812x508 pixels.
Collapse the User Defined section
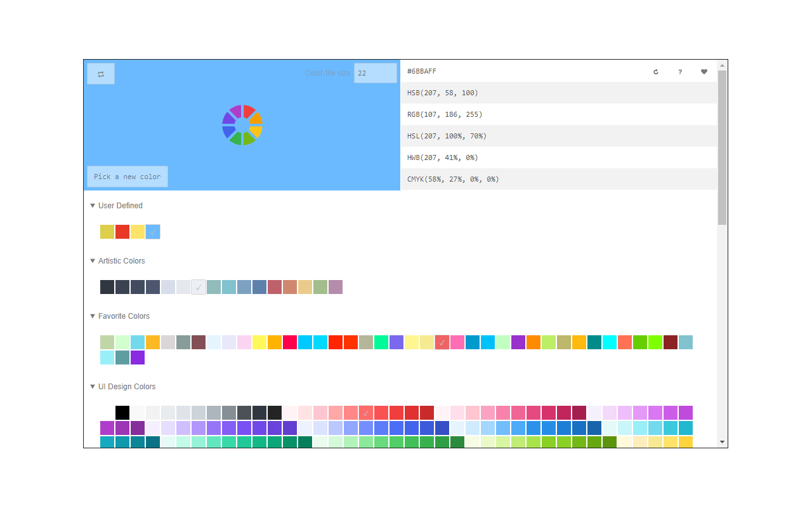(x=93, y=206)
